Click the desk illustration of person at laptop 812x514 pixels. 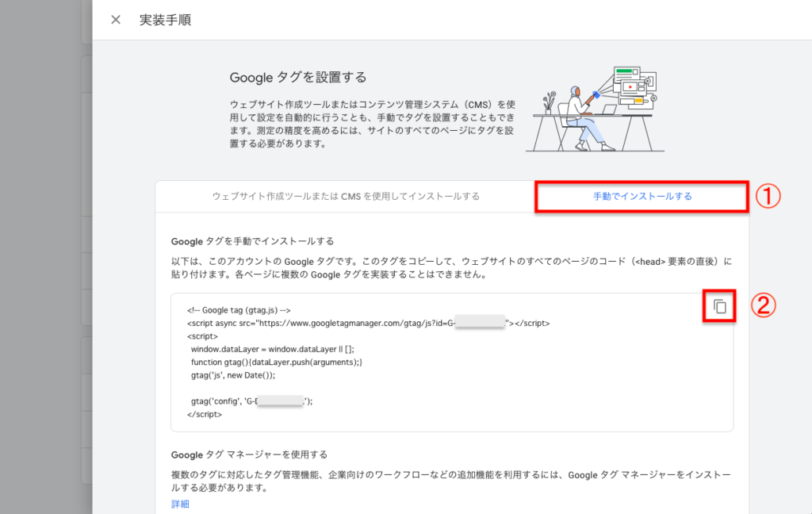[x=595, y=109]
